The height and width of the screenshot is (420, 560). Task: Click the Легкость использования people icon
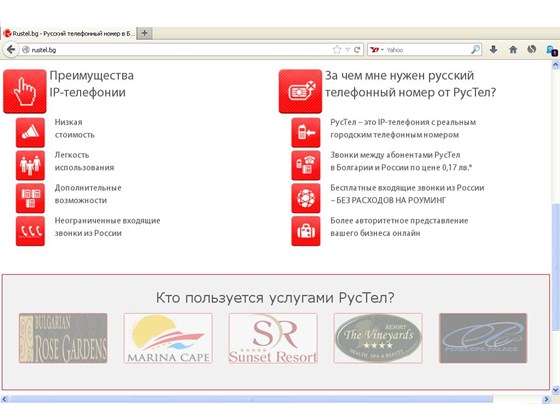30,165
